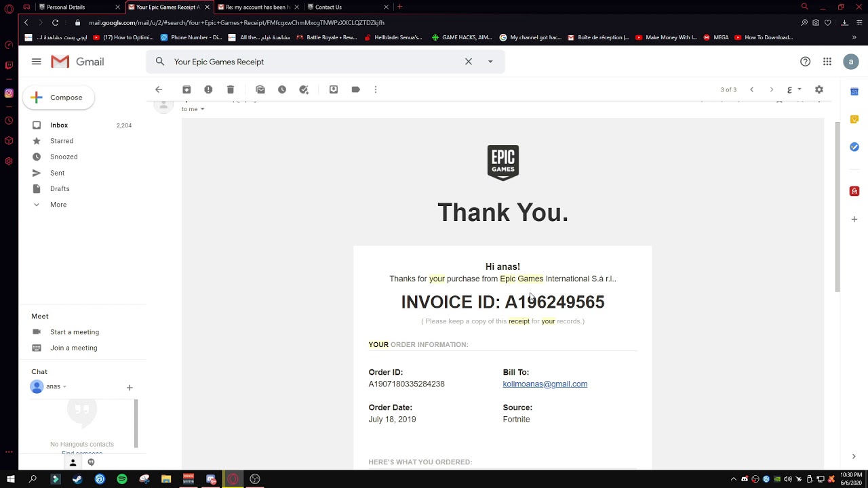
Task: Mark the email as unread
Action: click(x=260, y=89)
